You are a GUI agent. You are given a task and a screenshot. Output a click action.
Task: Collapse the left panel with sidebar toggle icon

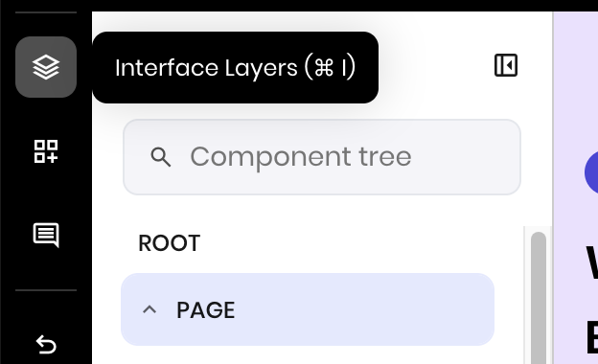[x=506, y=65]
